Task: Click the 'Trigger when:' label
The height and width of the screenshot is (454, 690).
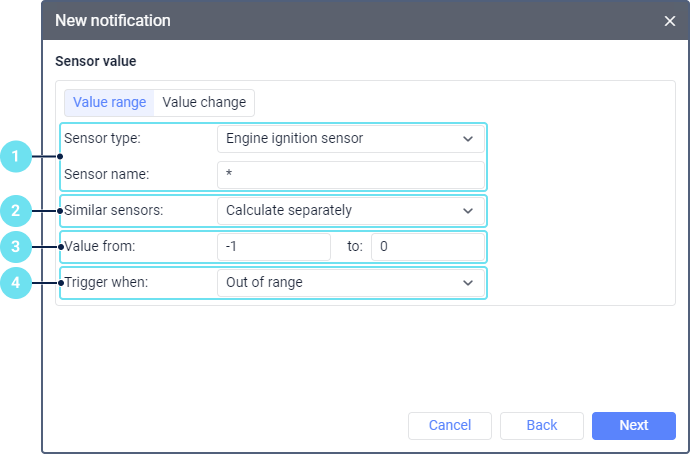Action: click(x=106, y=283)
